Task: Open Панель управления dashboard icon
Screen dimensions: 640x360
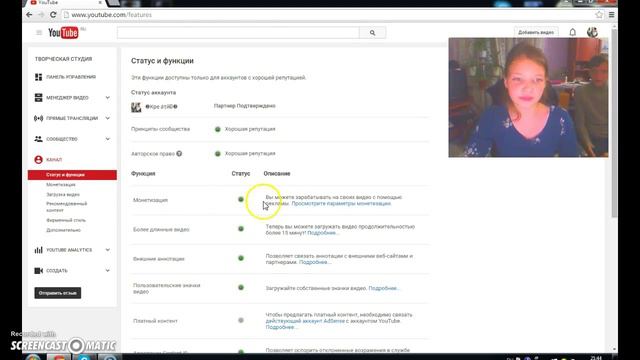Action: point(38,77)
